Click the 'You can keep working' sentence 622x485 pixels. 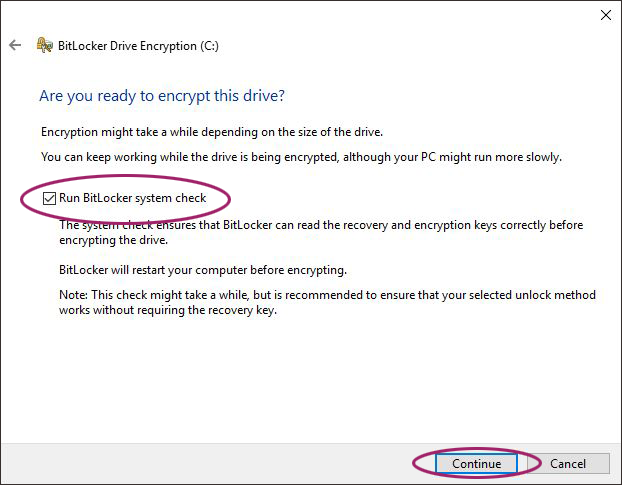301,157
